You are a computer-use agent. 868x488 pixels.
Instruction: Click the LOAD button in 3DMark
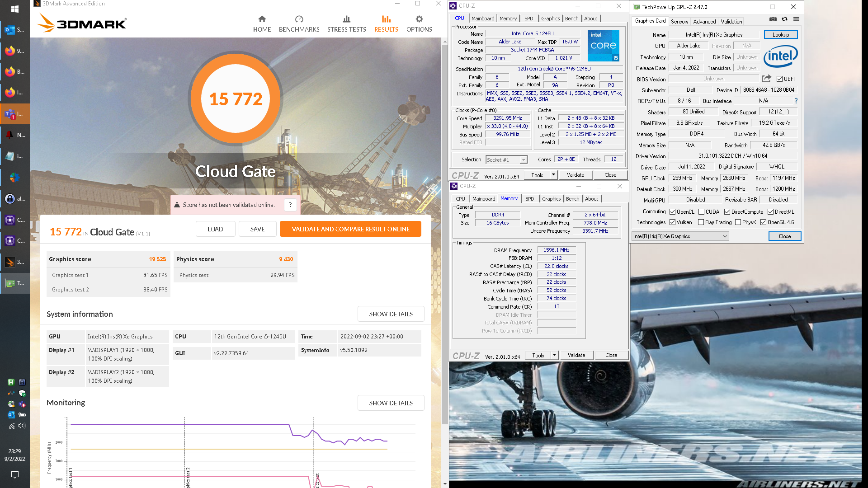[215, 229]
